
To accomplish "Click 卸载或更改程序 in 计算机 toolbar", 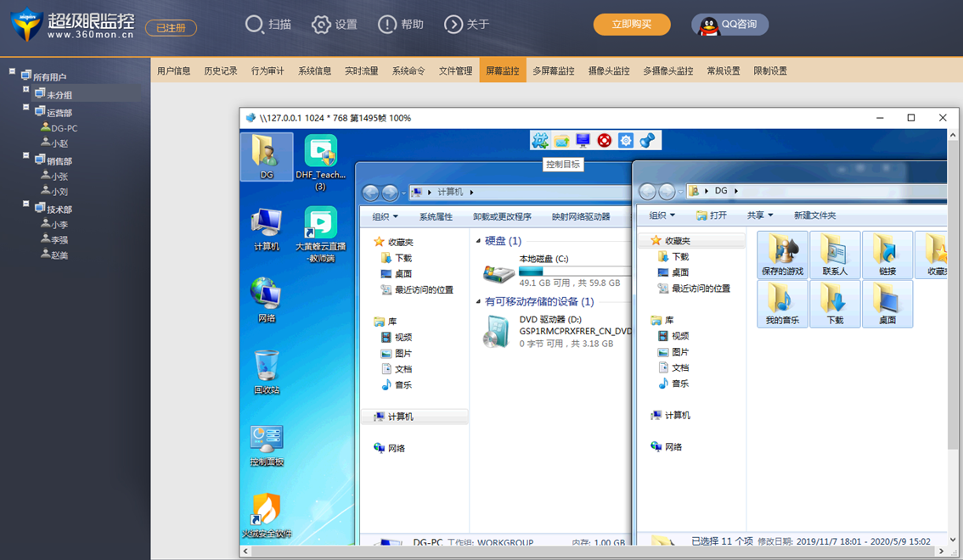I will pos(502,216).
